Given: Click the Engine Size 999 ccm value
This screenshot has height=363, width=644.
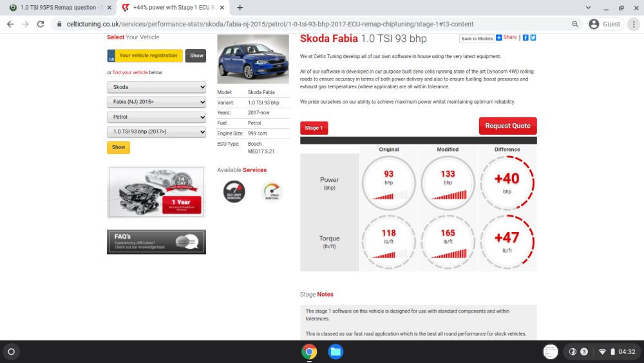Looking at the screenshot, I should (257, 133).
